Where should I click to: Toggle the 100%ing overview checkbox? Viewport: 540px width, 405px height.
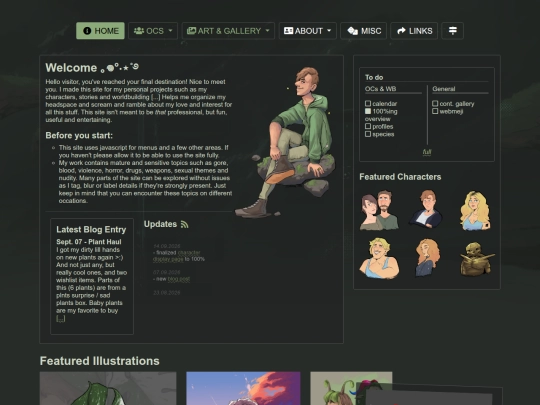point(368,111)
